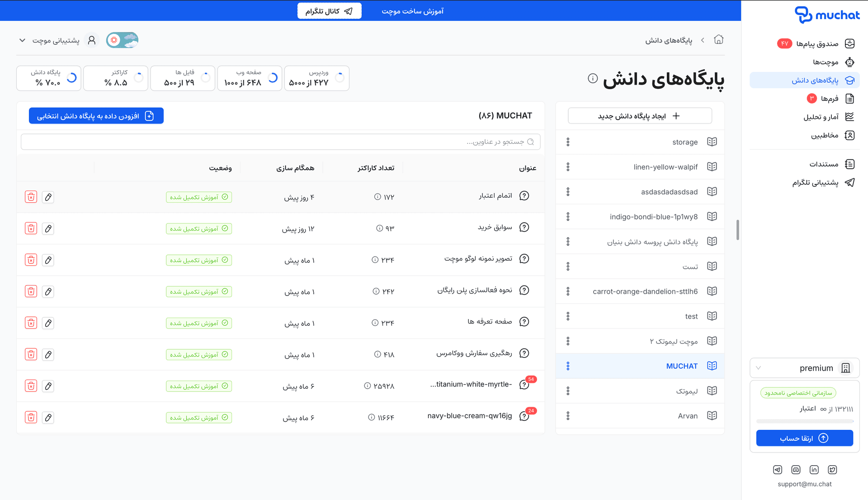Click the user profile avatar icon

92,40
